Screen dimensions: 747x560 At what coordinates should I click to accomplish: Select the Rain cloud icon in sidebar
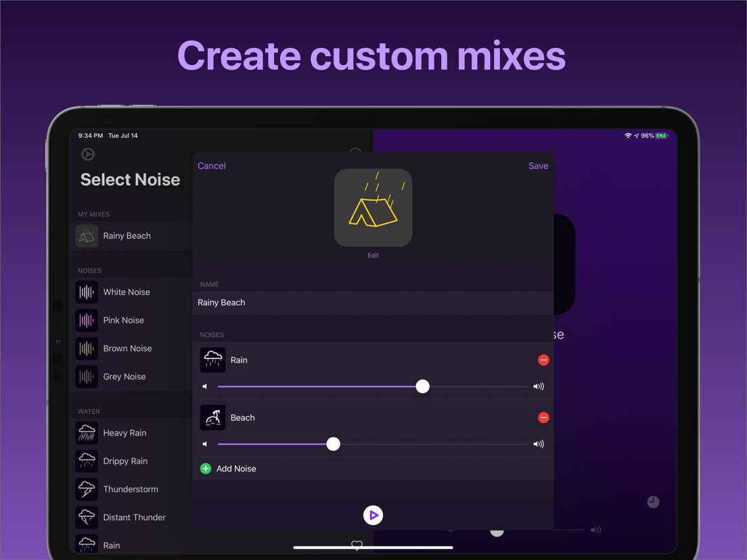pyautogui.click(x=87, y=544)
